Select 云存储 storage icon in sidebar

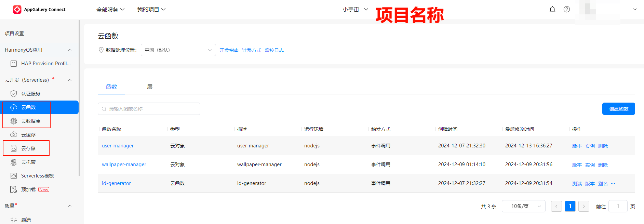click(x=14, y=148)
